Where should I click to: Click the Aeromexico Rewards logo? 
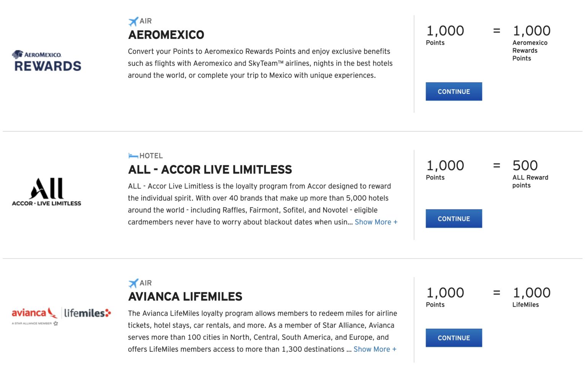point(47,59)
